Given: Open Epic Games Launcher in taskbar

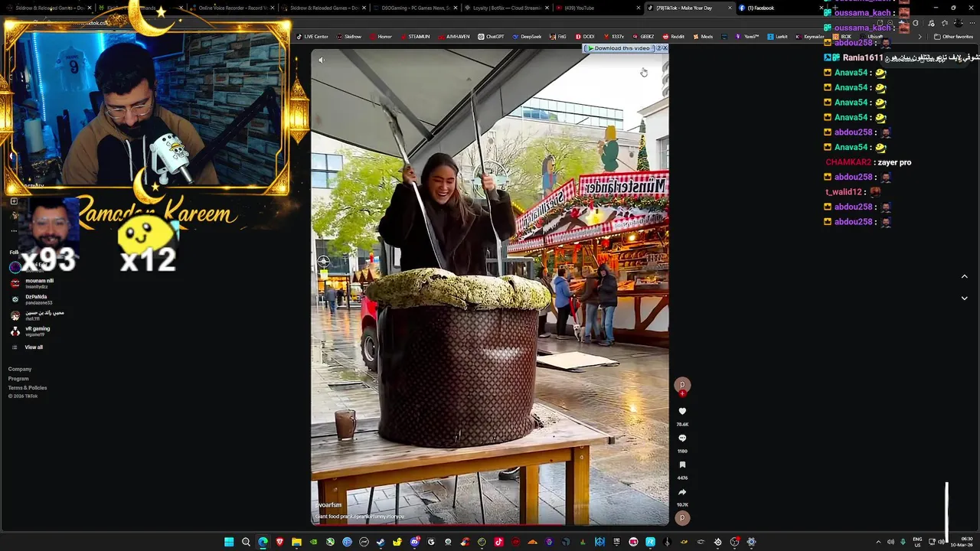Looking at the screenshot, I should (x=616, y=542).
